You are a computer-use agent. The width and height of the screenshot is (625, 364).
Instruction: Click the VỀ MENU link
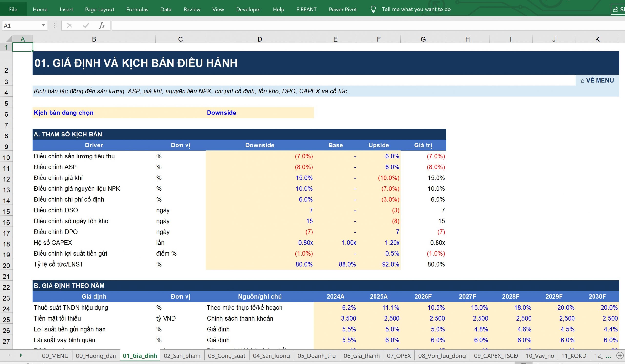[597, 80]
